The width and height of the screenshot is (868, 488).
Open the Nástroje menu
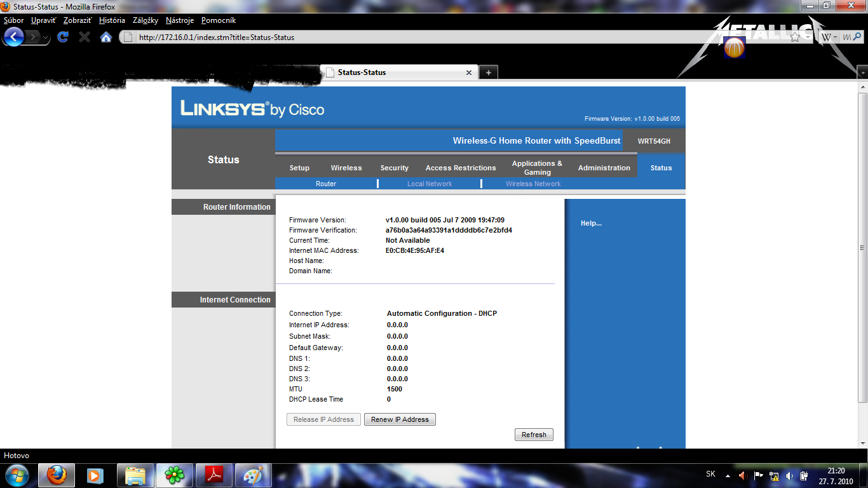(x=180, y=20)
